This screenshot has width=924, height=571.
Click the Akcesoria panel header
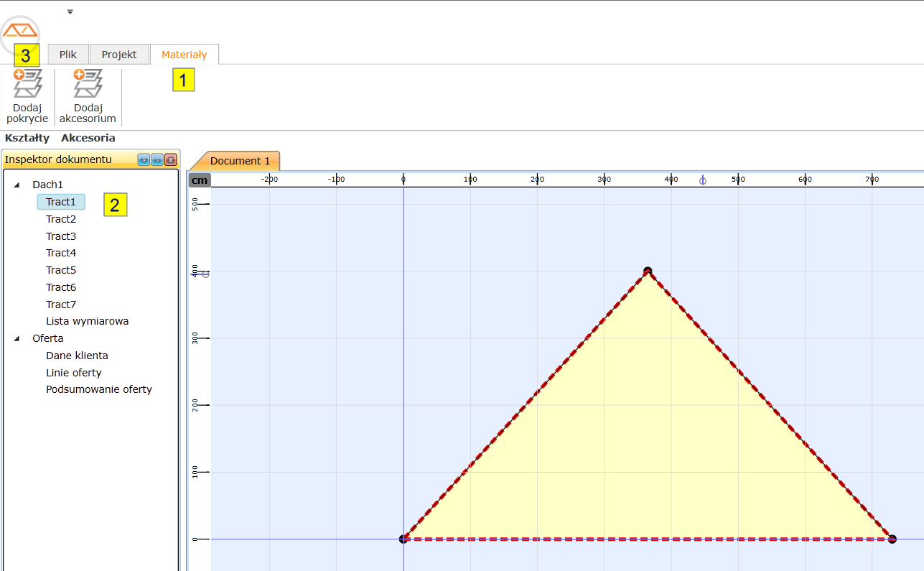pyautogui.click(x=88, y=138)
